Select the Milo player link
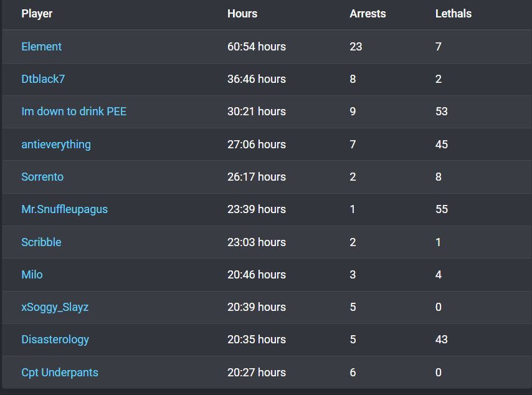Screen dimensions: 532x395 click(32, 275)
